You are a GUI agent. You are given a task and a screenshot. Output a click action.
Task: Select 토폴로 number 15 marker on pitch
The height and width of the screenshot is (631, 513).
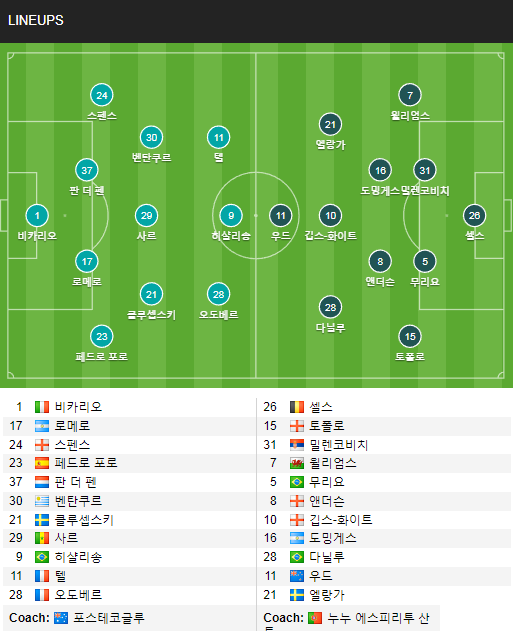pyautogui.click(x=410, y=336)
